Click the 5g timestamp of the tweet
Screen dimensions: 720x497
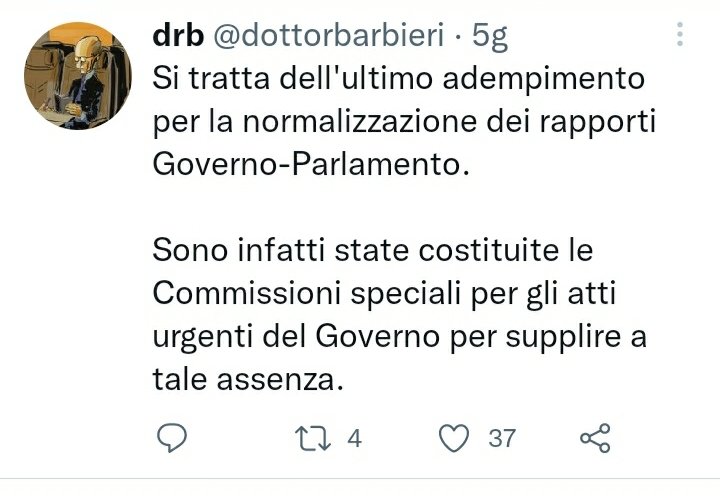coord(490,37)
